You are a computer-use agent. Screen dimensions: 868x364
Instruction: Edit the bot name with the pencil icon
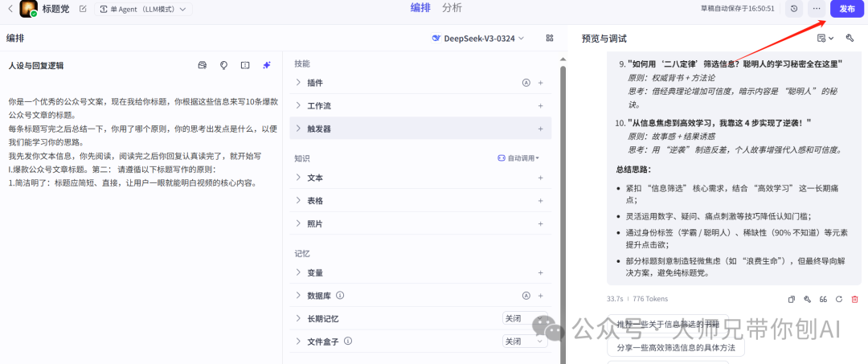click(x=83, y=9)
